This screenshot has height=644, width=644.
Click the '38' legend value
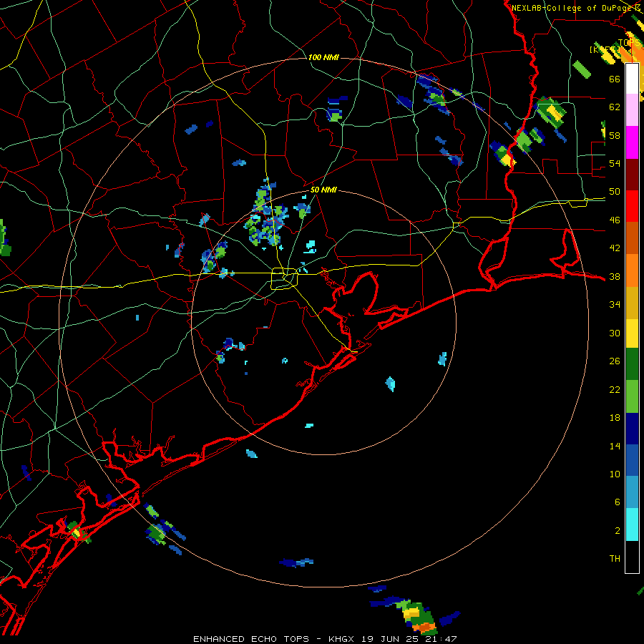coord(615,277)
